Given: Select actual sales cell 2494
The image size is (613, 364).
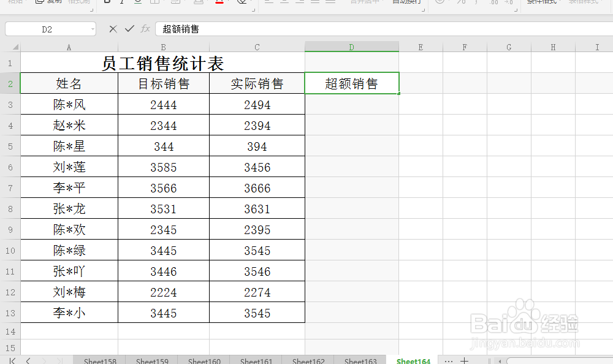Looking at the screenshot, I should [257, 104].
